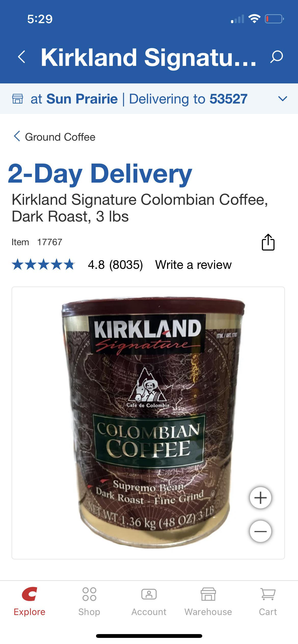Change delivery ZIP code 53527

(228, 99)
